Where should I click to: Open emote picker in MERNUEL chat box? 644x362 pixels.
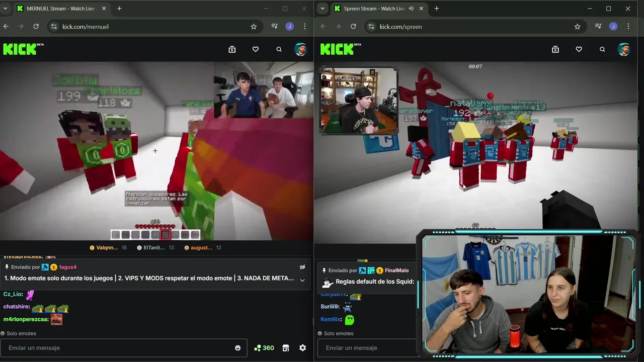tap(238, 348)
